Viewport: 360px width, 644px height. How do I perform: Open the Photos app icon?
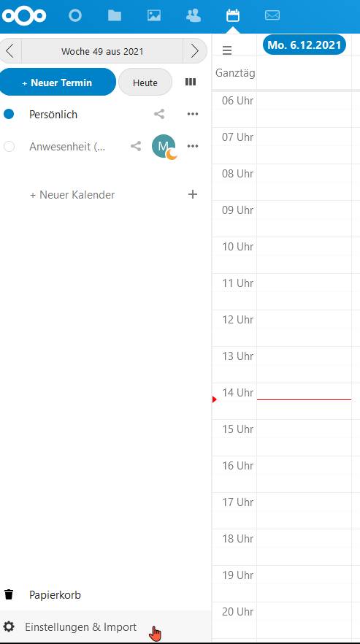pyautogui.click(x=154, y=15)
